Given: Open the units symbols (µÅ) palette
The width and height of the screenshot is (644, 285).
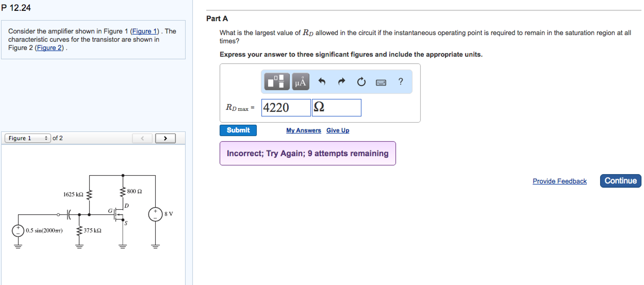Looking at the screenshot, I should pyautogui.click(x=301, y=81).
